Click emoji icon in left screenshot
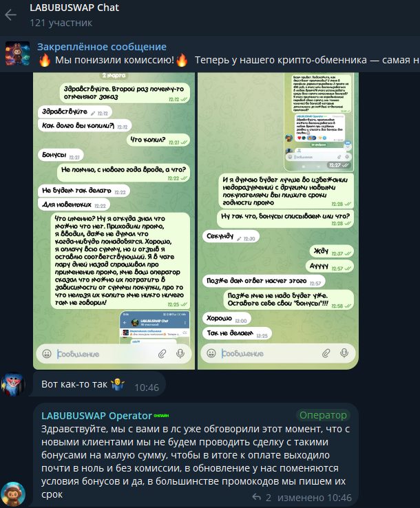The image size is (420, 508). pos(47,353)
